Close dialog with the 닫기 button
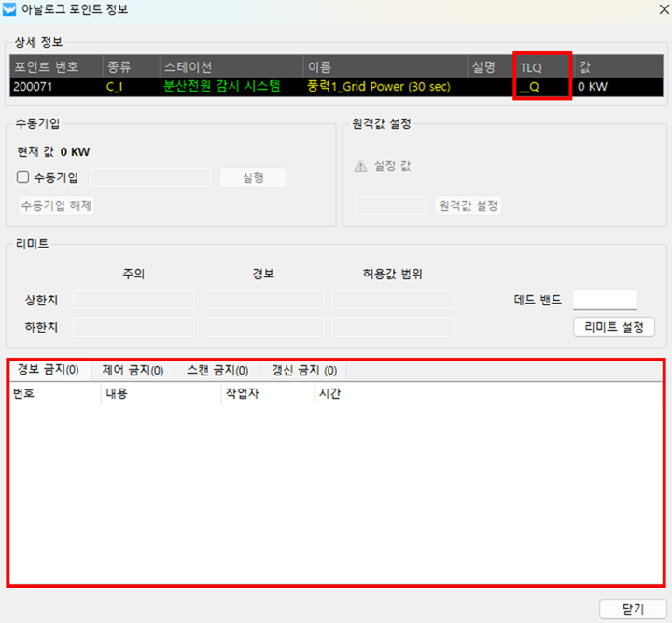This screenshot has width=672, height=623. click(633, 609)
